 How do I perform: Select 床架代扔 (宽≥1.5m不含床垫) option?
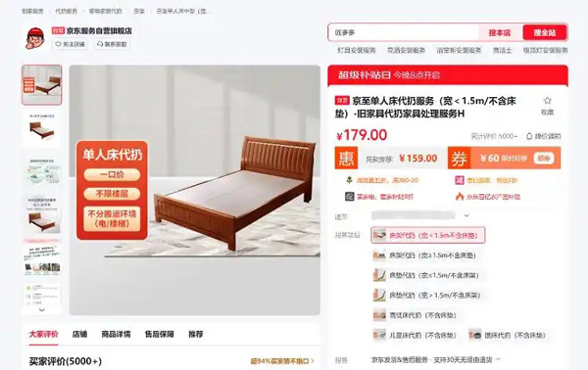click(x=425, y=255)
